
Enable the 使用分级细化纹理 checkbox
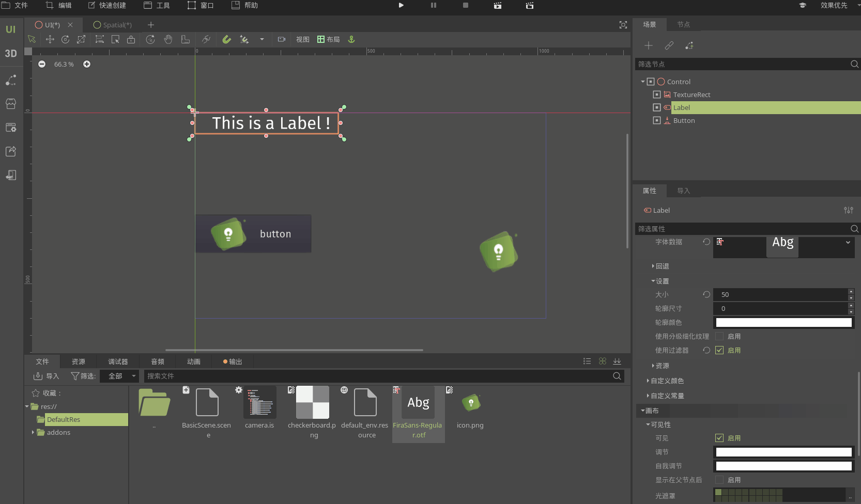tap(719, 336)
